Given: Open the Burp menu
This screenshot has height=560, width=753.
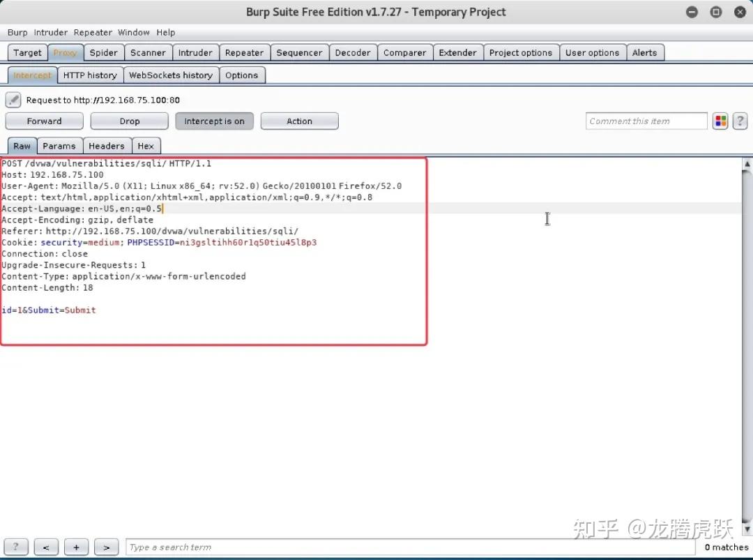Looking at the screenshot, I should coord(17,32).
